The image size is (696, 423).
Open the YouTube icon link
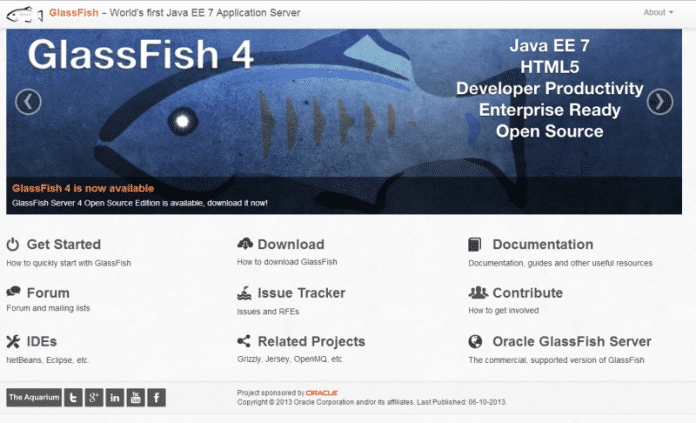point(136,397)
